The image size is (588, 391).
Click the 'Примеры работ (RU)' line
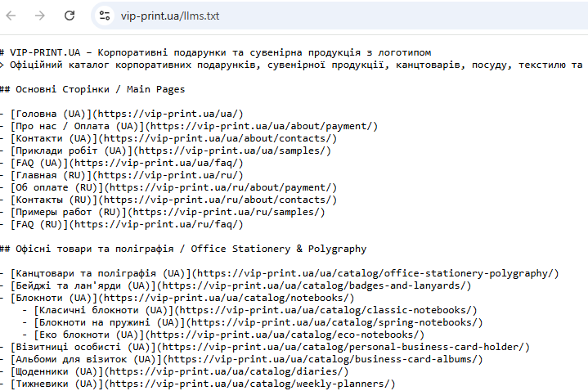coord(163,212)
